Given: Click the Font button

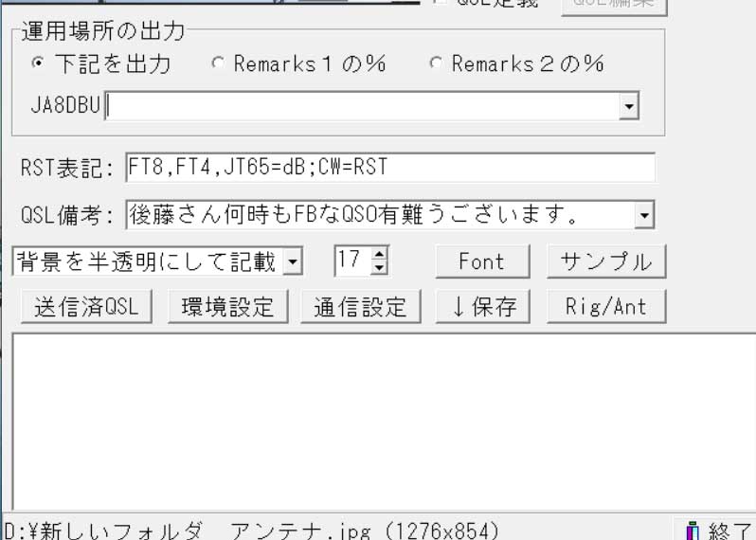Looking at the screenshot, I should click(482, 261).
